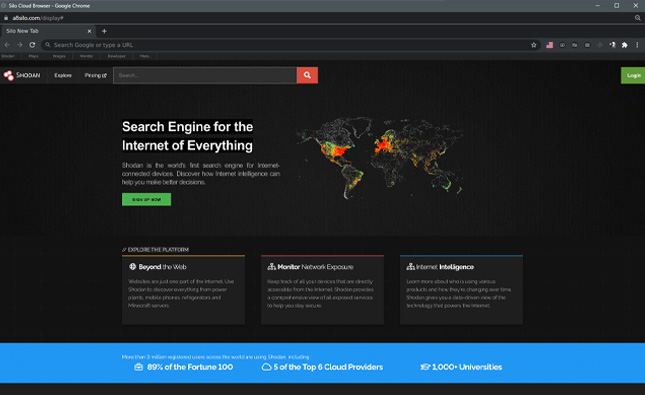Click the globe icon beside Beyond the Web
The image size is (645, 395).
(x=132, y=267)
